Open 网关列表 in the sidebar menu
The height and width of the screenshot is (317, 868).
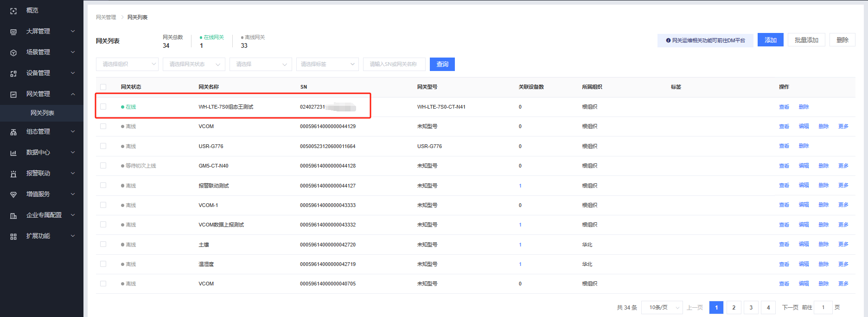coord(42,113)
